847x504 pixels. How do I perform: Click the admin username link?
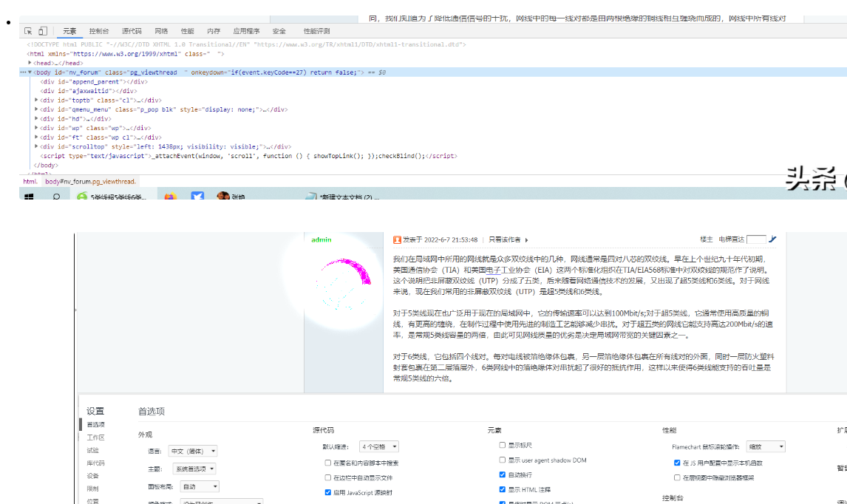tap(322, 239)
